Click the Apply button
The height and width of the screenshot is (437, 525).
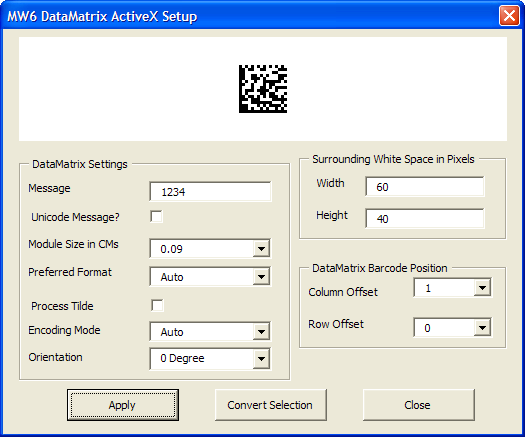[x=123, y=405]
